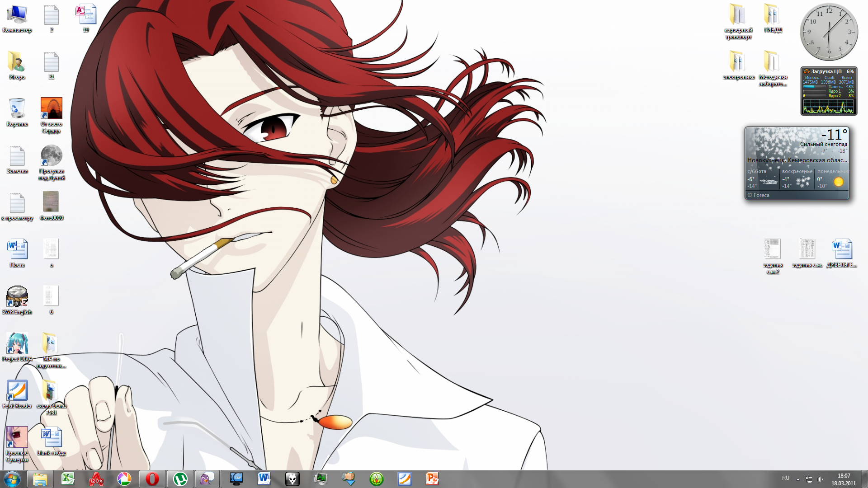Open the network tray icon
Viewport: 868px width, 488px height.
pyautogui.click(x=809, y=479)
